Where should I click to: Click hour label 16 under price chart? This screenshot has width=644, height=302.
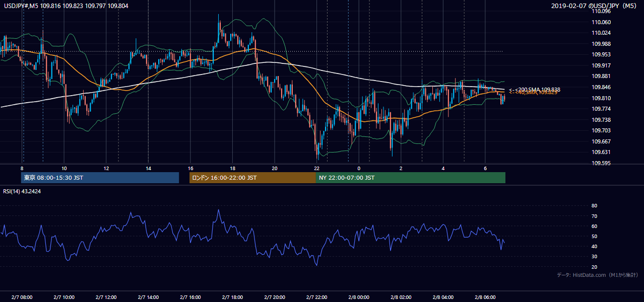(x=190, y=168)
